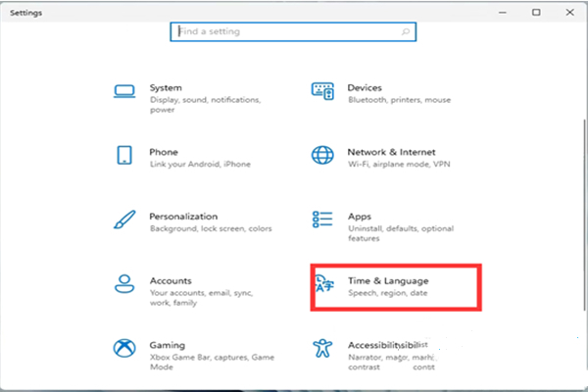Focus the Find a setting search box
This screenshot has width=588, height=392.
point(293,32)
